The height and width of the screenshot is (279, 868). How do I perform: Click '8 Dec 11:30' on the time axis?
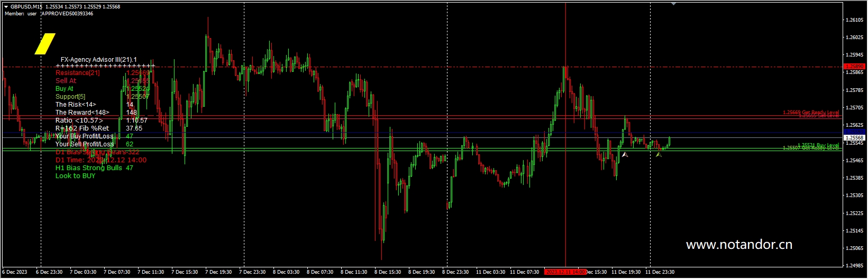[x=354, y=272]
